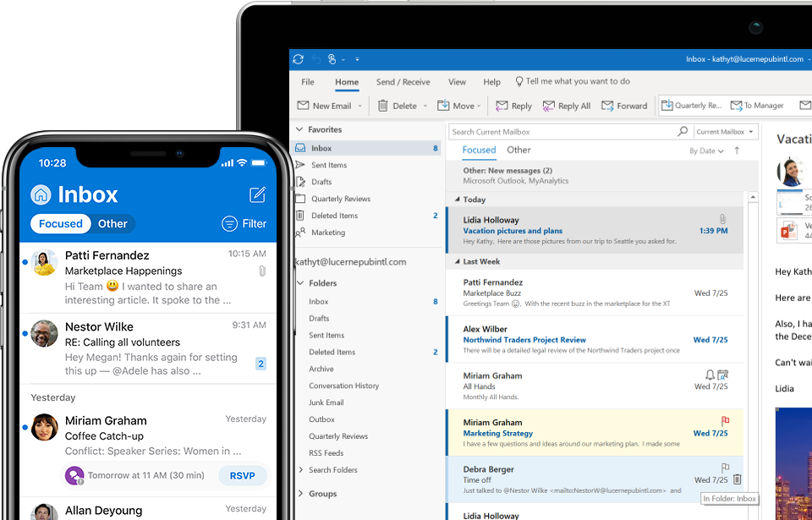The height and width of the screenshot is (520, 812).
Task: Open Alex Wilber Northwind Traders email
Action: pos(595,339)
